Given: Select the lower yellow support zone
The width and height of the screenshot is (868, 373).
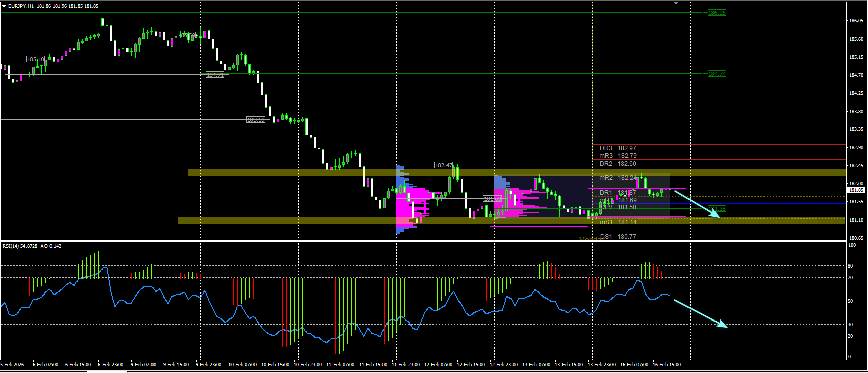Looking at the screenshot, I should click(512, 220).
